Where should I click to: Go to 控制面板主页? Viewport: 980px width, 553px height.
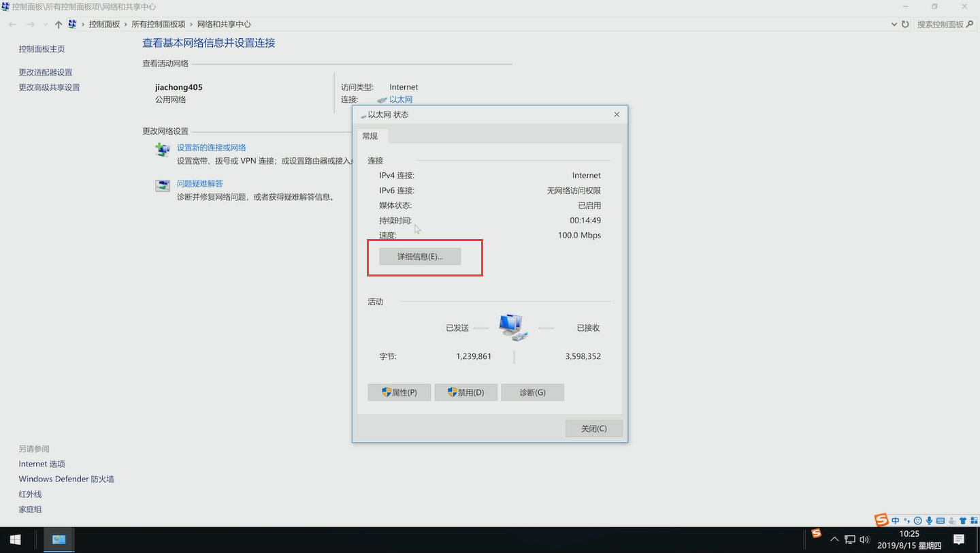coord(42,49)
